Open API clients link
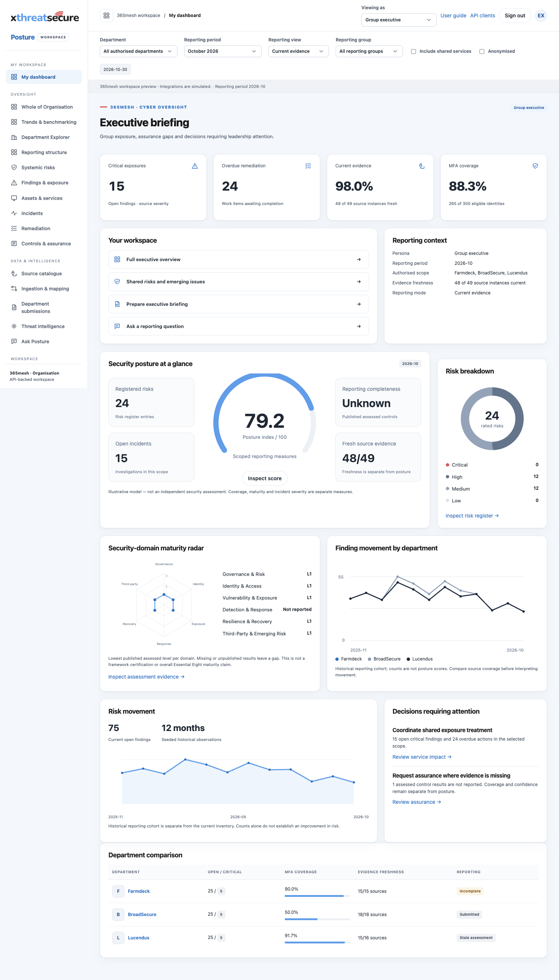Screen dimensions: 559x980 tap(482, 16)
